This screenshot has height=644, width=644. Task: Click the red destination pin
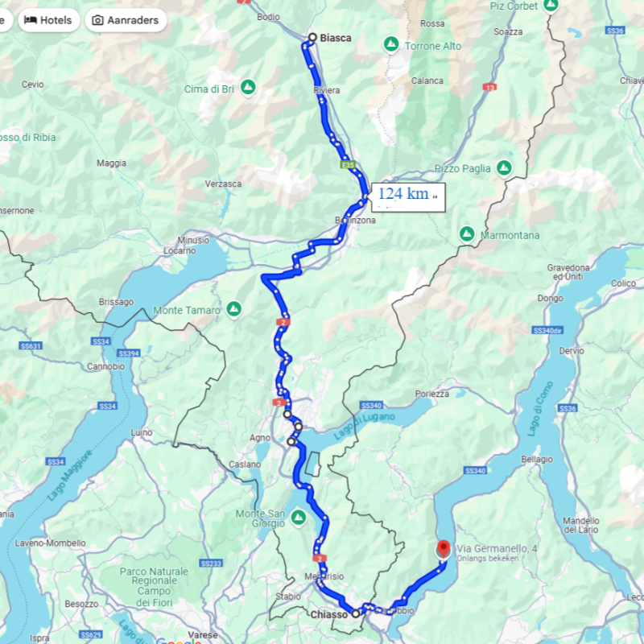point(444,549)
